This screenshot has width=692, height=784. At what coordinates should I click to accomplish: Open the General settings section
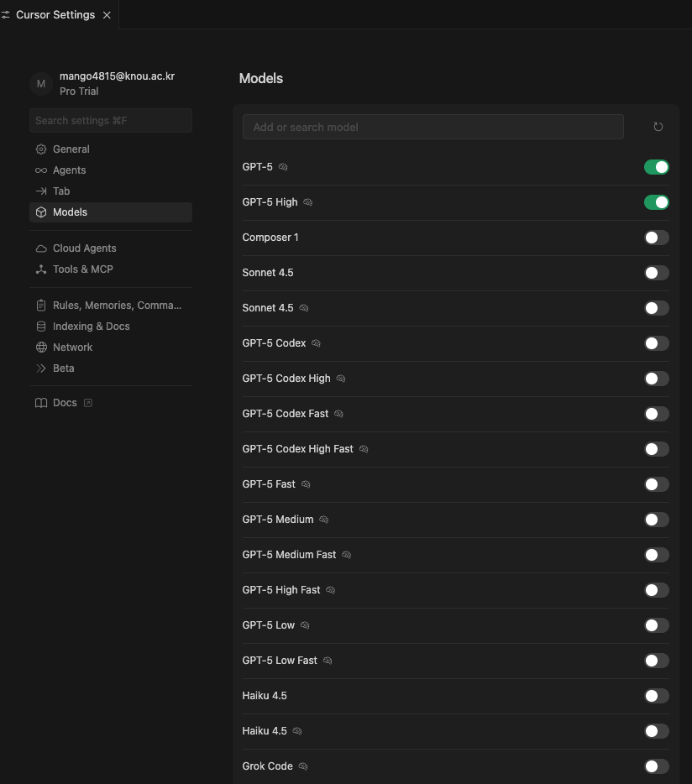click(111, 149)
